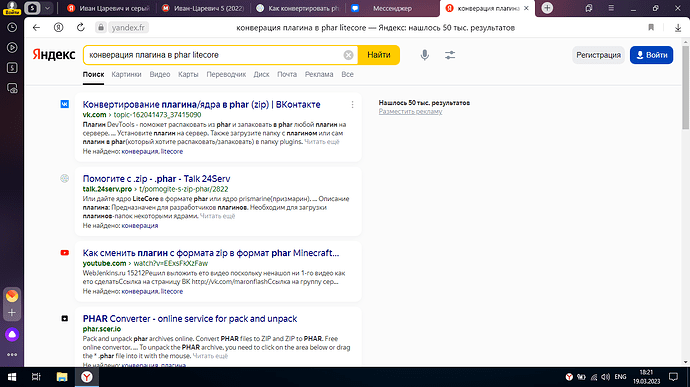Open options for VKontakte result
690x387 pixels.
coord(352,105)
